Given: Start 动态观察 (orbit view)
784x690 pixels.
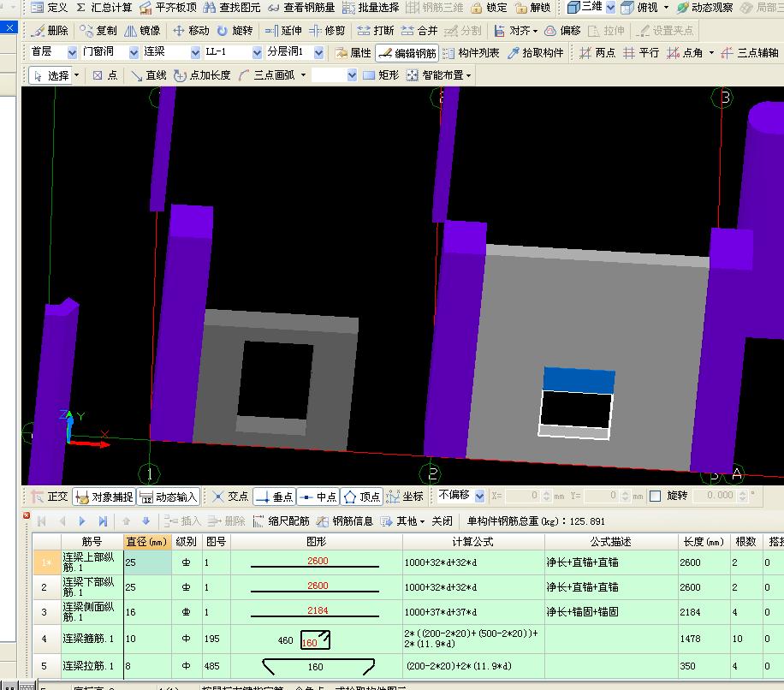Looking at the screenshot, I should tap(705, 8).
